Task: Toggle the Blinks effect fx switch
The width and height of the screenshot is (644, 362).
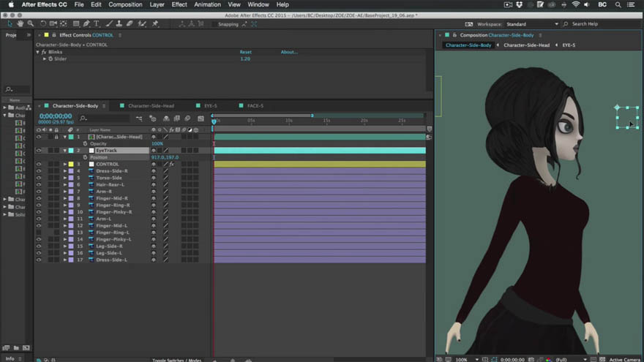Action: pyautogui.click(x=44, y=52)
